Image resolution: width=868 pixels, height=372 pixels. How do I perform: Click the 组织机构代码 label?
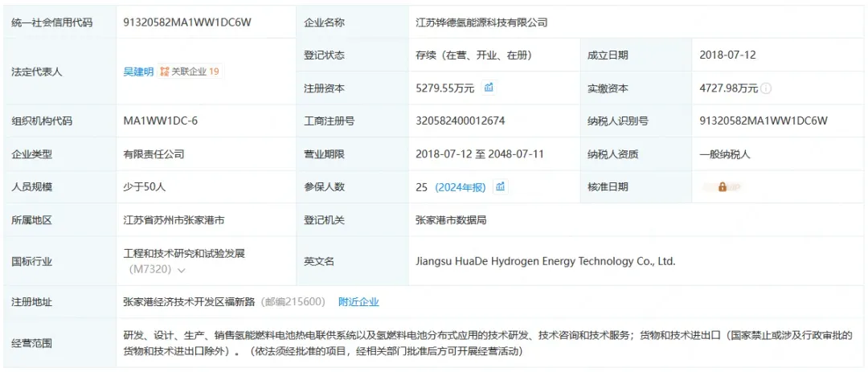click(42, 121)
